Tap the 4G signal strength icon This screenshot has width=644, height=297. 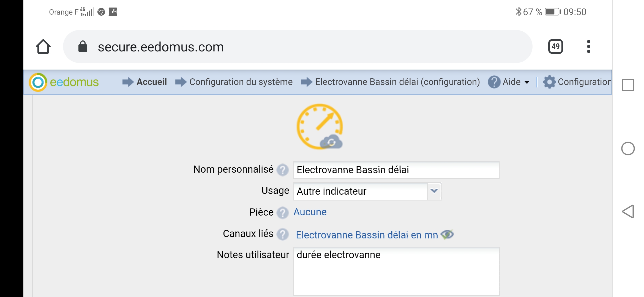[x=87, y=12]
